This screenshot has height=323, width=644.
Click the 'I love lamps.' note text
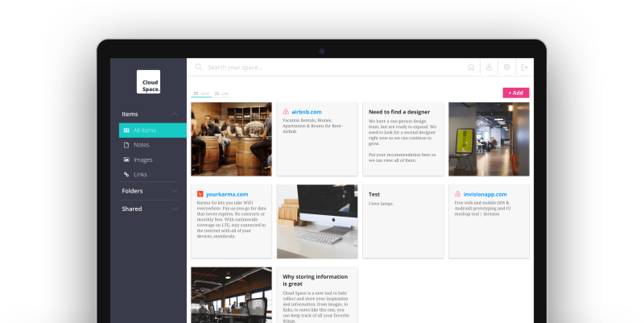tap(381, 204)
